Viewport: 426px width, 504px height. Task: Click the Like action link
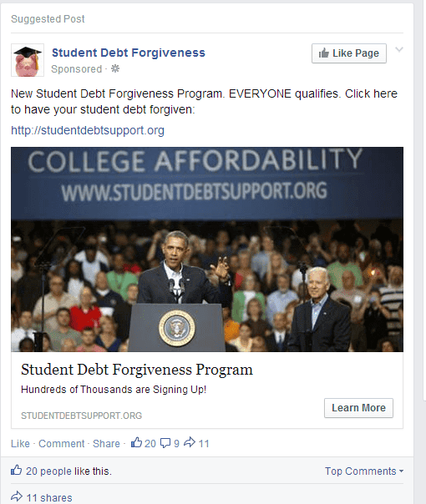(x=20, y=444)
